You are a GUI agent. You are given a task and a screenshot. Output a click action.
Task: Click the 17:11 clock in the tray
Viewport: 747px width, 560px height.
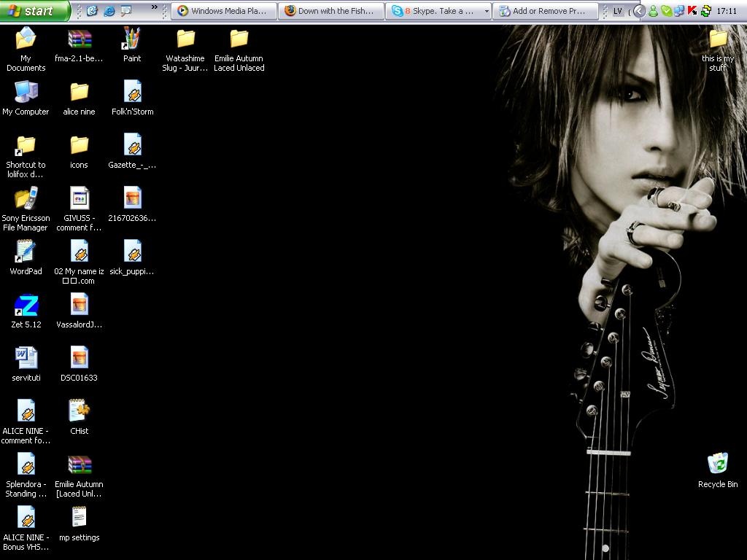click(727, 11)
